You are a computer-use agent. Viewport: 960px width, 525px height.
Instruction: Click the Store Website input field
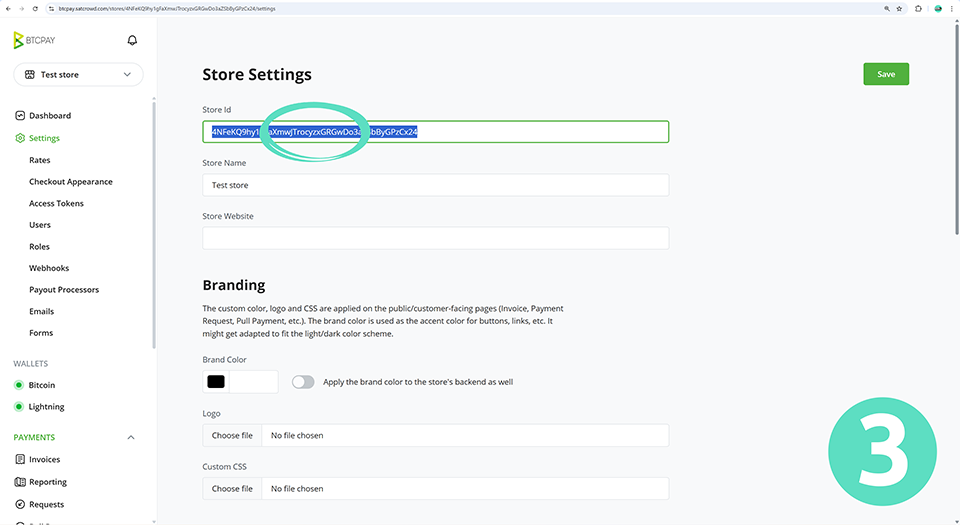[435, 238]
